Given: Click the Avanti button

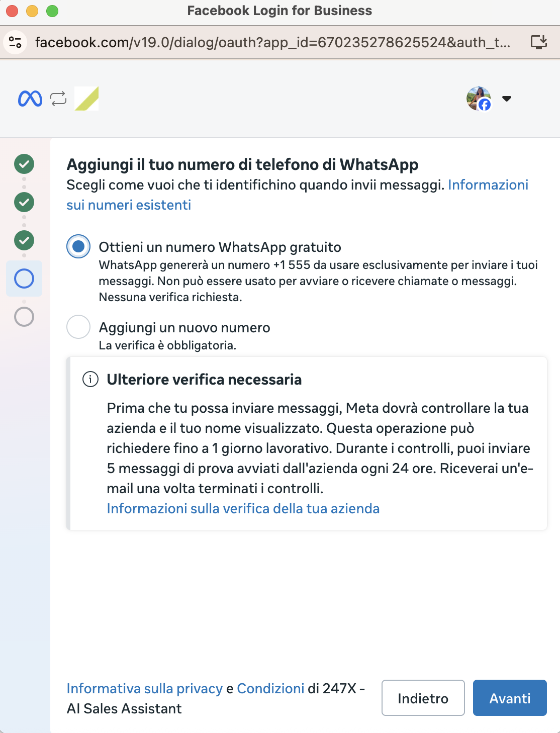Looking at the screenshot, I should coord(510,698).
